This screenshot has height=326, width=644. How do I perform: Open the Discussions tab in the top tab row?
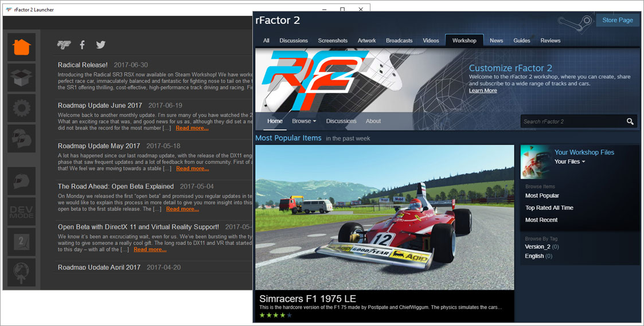[x=294, y=41]
